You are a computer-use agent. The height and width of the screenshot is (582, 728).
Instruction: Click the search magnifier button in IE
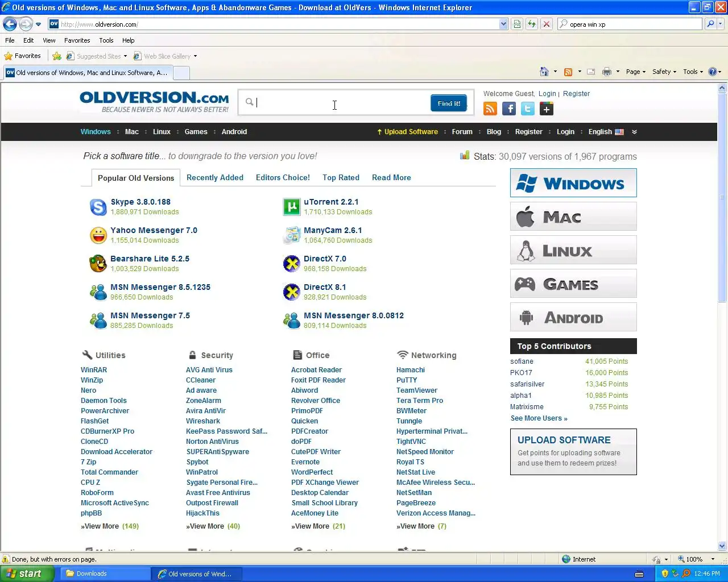tap(710, 24)
